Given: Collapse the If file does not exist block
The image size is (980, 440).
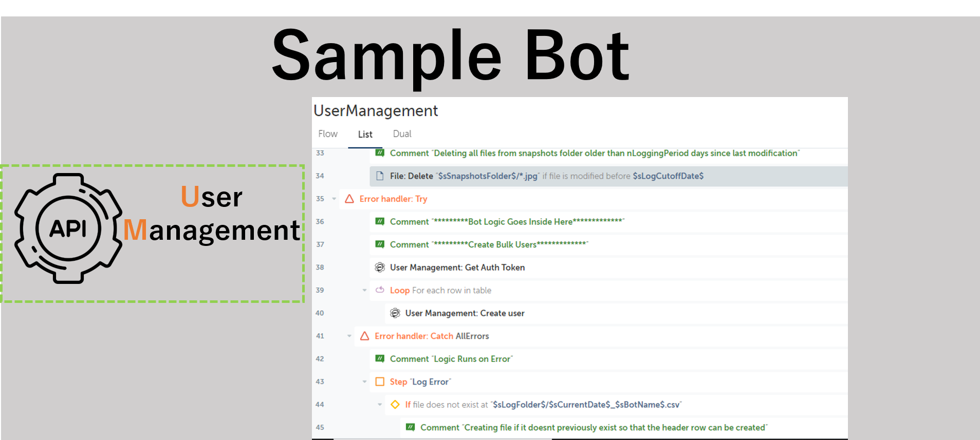Looking at the screenshot, I should click(x=380, y=405).
